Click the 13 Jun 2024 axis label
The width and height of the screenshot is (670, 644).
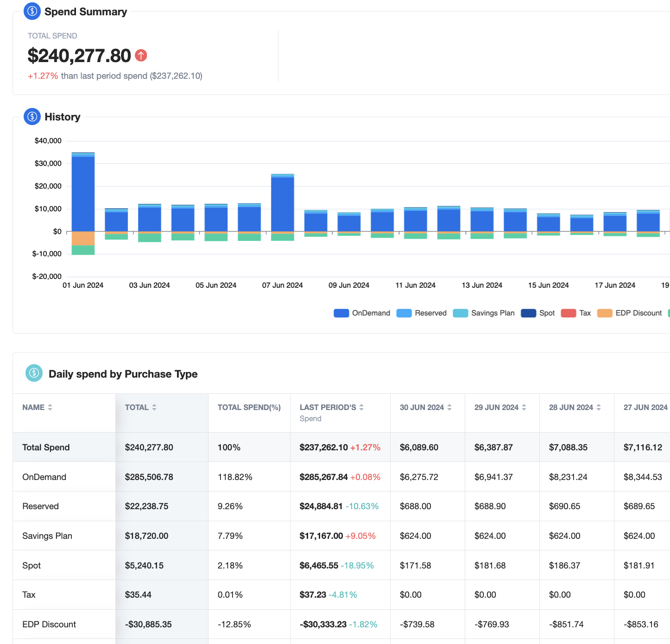click(482, 285)
